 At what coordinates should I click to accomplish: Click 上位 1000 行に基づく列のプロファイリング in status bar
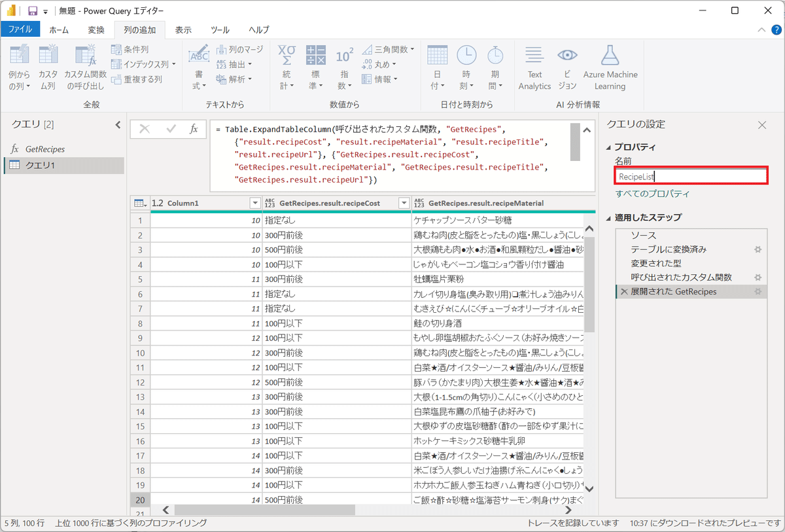(131, 523)
